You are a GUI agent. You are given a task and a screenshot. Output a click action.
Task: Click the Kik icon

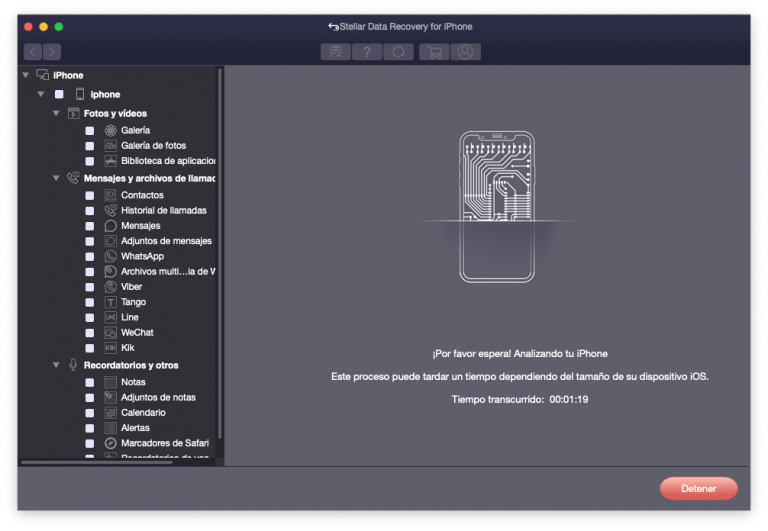(111, 348)
